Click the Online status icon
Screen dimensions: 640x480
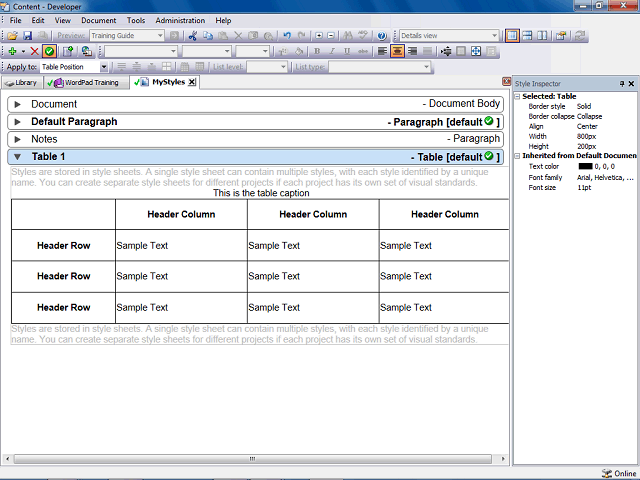pyautogui.click(x=607, y=473)
